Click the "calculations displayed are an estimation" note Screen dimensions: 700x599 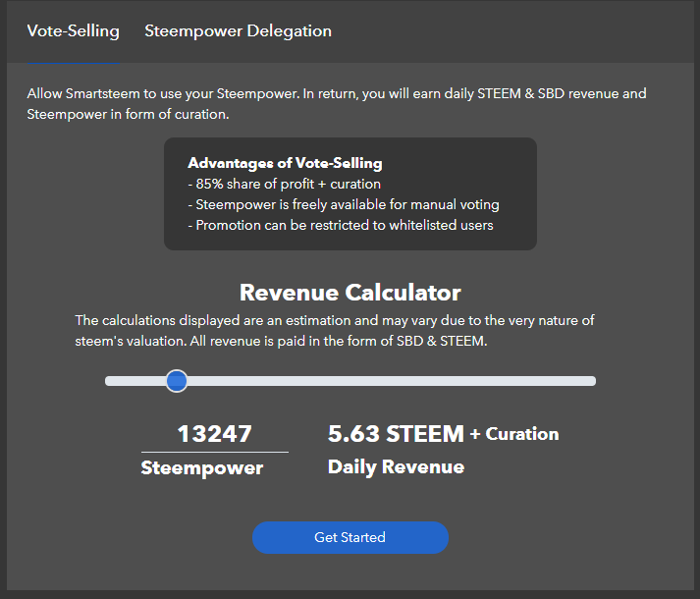(x=335, y=331)
